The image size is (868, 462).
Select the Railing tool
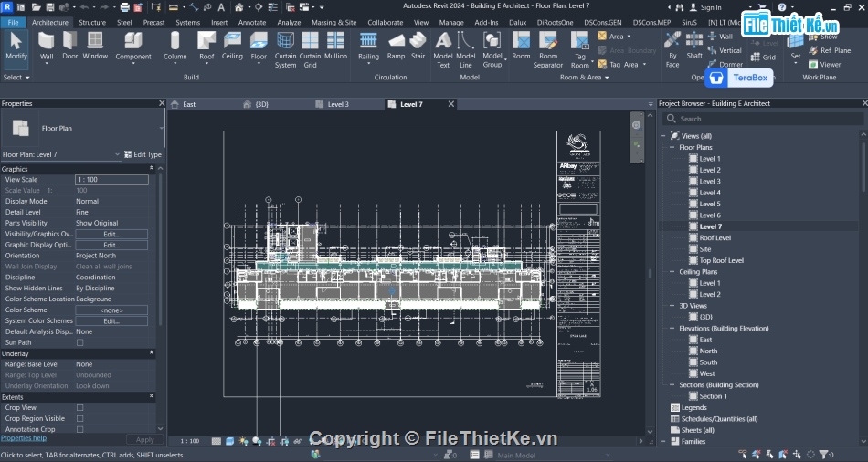pyautogui.click(x=368, y=47)
